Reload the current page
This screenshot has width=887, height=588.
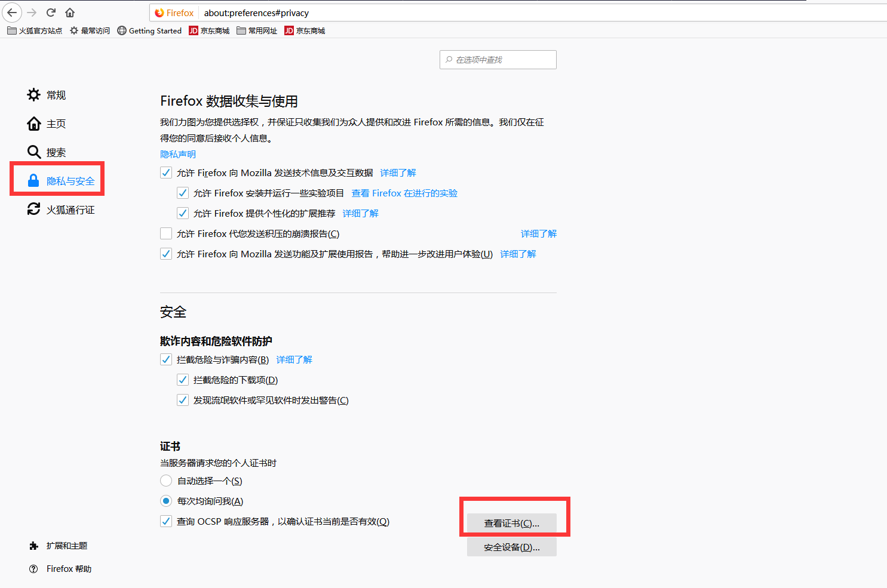pyautogui.click(x=51, y=13)
